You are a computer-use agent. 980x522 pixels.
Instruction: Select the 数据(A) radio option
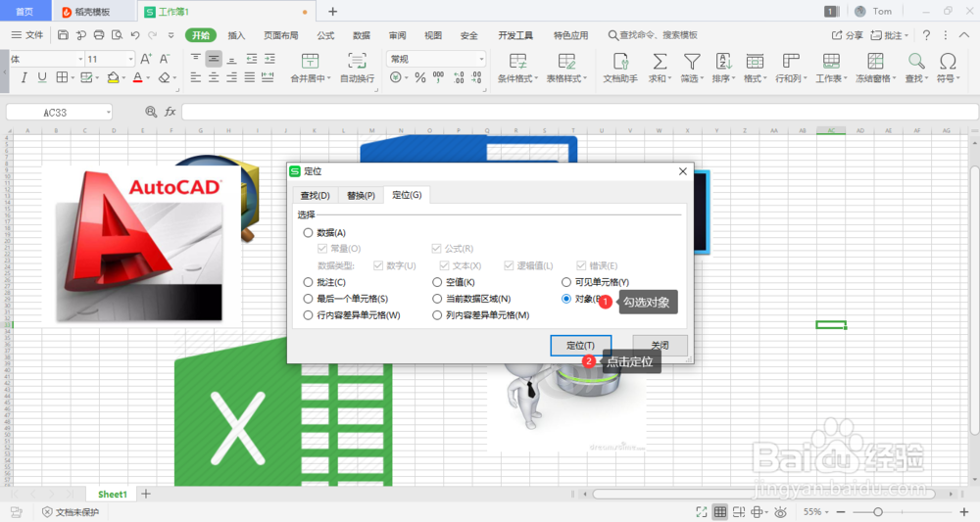click(308, 232)
